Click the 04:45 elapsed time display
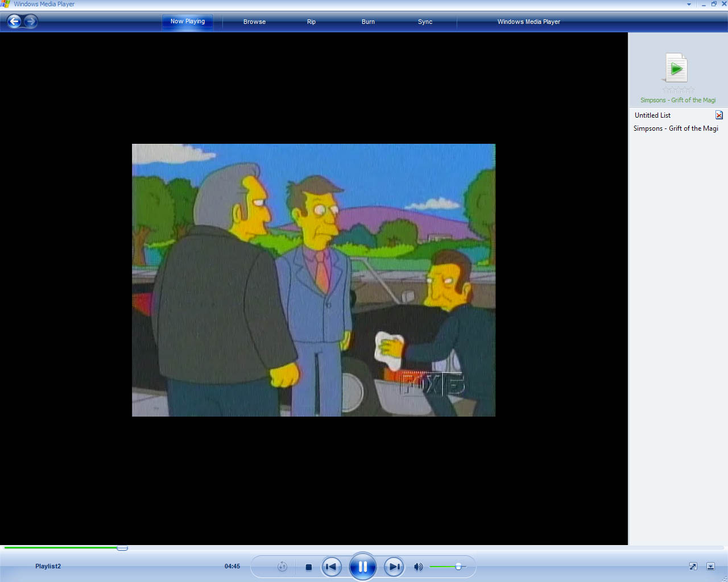The width and height of the screenshot is (728, 582). [232, 566]
